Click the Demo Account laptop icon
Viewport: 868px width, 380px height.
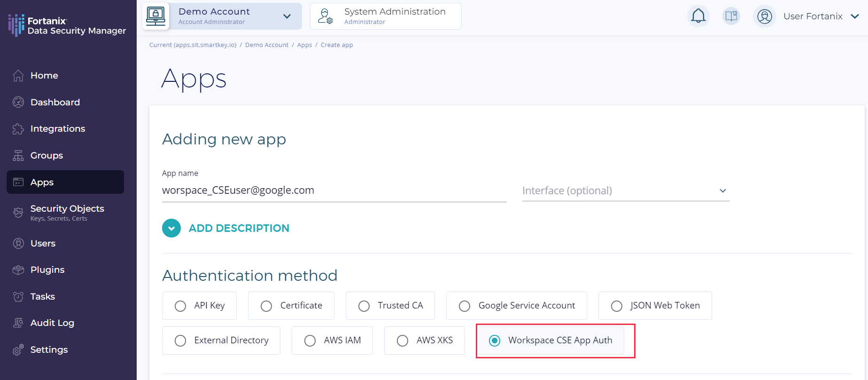pyautogui.click(x=155, y=16)
